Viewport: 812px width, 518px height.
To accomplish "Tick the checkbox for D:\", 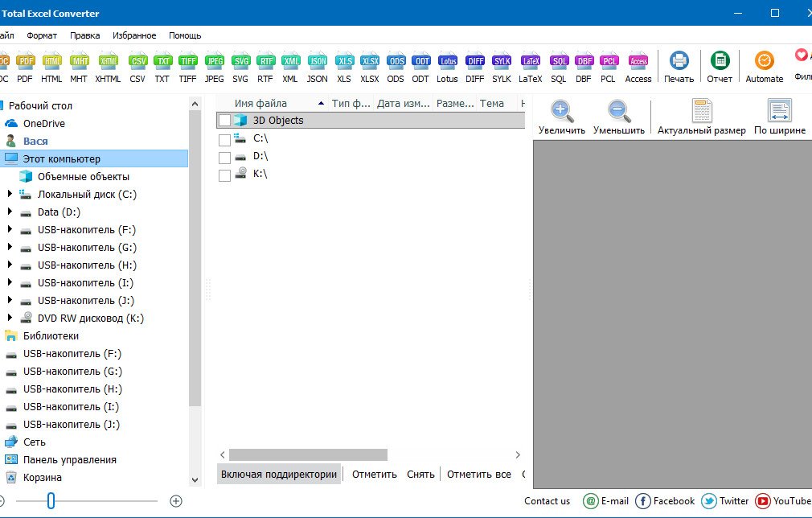I will (224, 158).
